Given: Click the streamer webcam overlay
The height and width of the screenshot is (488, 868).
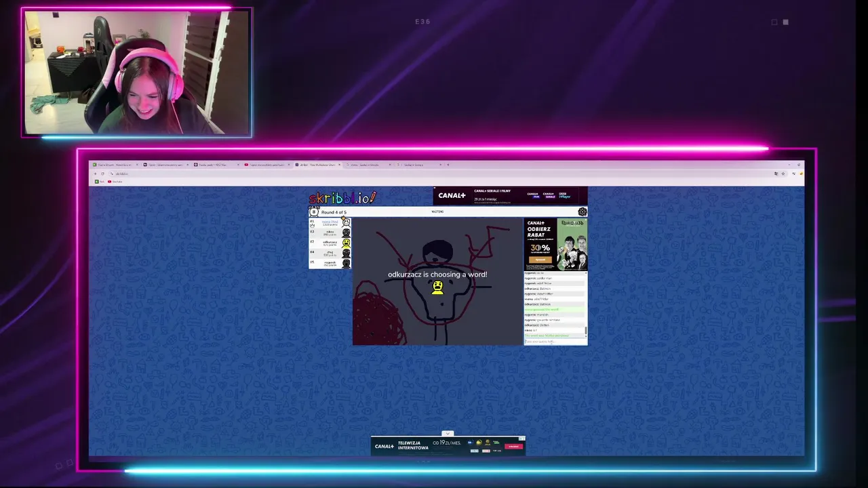Looking at the screenshot, I should coord(136,73).
